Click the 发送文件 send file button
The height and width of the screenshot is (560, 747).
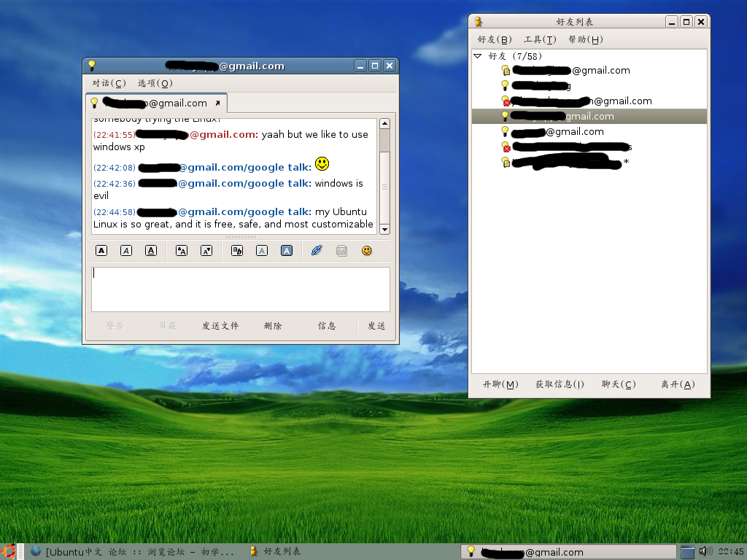[x=220, y=326]
